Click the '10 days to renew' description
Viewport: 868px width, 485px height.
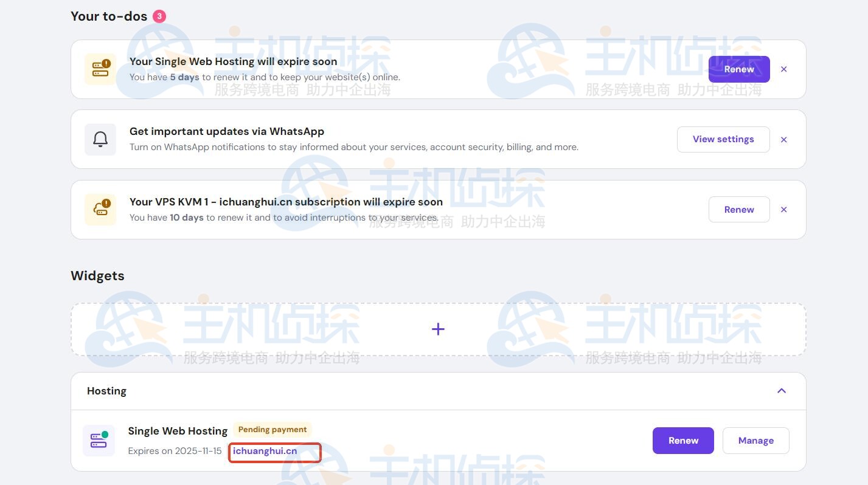pyautogui.click(x=283, y=218)
